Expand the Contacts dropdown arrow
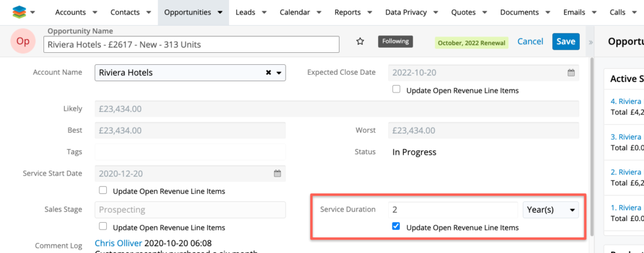The height and width of the screenshot is (253, 644). pos(150,13)
